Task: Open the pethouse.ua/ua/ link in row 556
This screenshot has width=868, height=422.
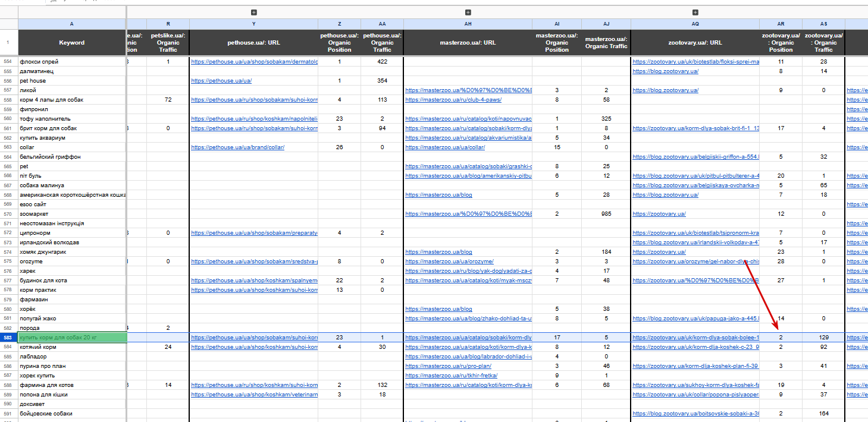Action: coord(221,81)
